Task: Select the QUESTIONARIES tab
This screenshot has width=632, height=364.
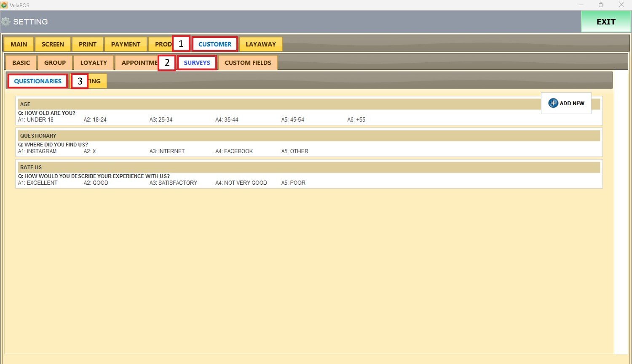Action: click(x=37, y=81)
